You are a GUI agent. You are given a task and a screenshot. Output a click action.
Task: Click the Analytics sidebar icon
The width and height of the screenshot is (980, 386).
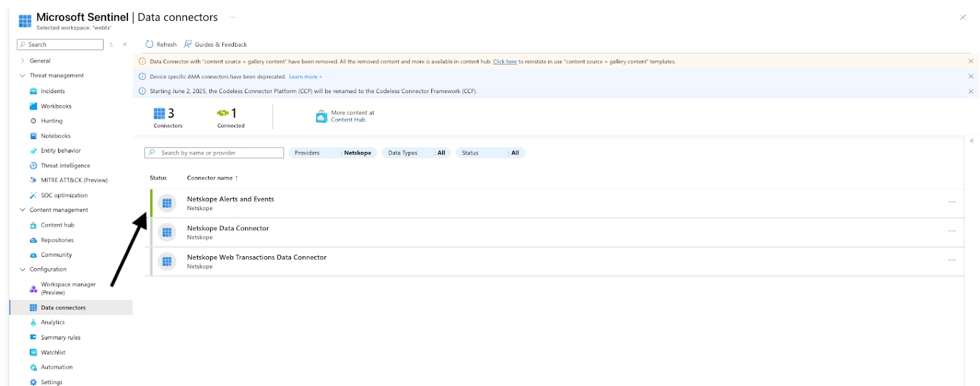pyautogui.click(x=34, y=322)
